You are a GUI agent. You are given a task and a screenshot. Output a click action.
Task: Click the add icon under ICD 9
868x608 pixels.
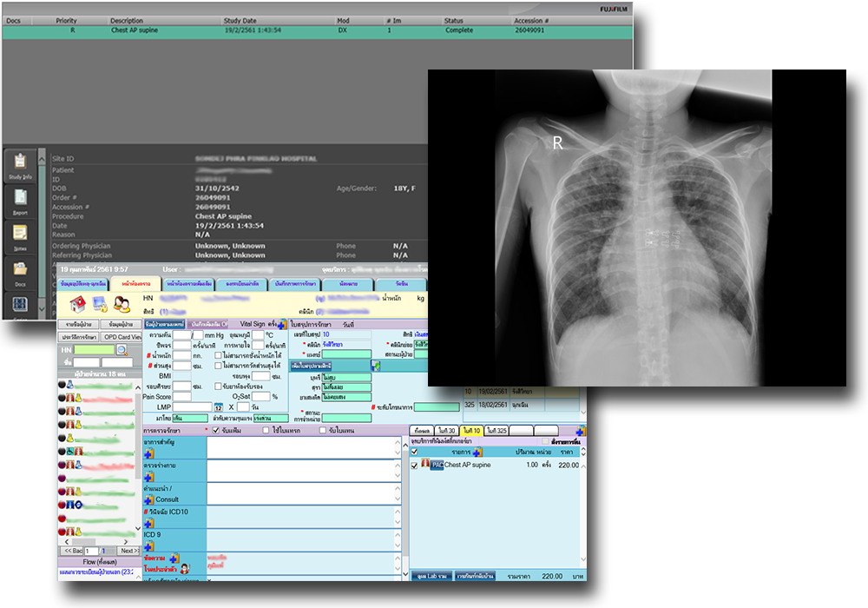coord(149,546)
